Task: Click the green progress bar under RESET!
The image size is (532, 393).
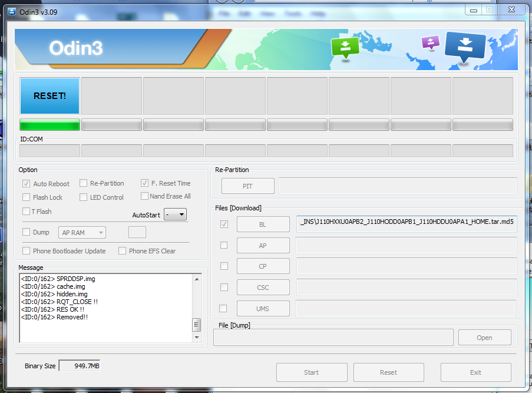Action: (x=49, y=124)
